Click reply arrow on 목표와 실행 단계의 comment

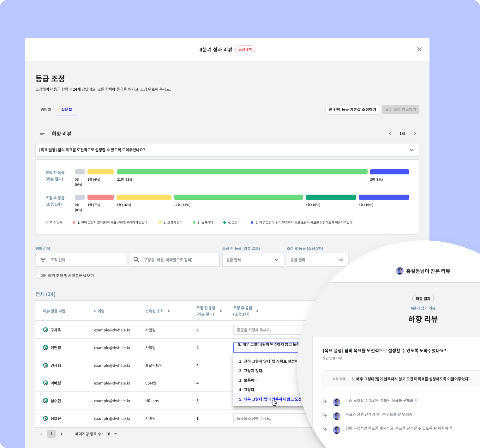325,415
